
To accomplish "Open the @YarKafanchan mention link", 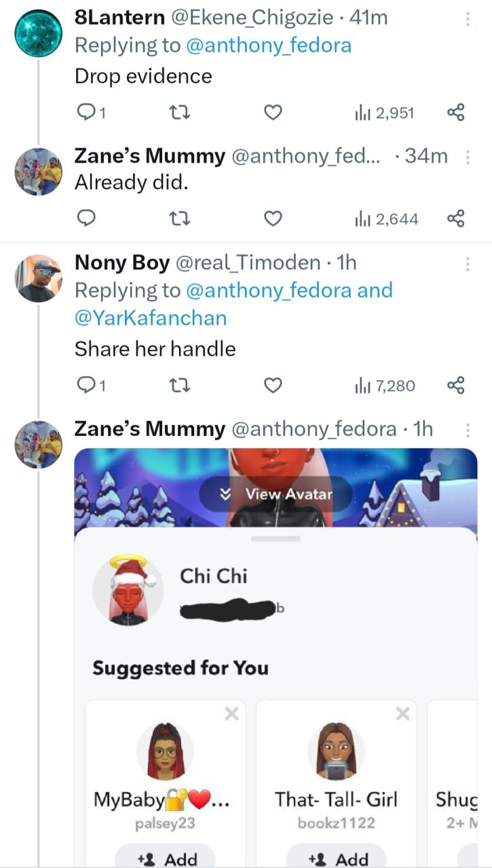I will click(151, 318).
